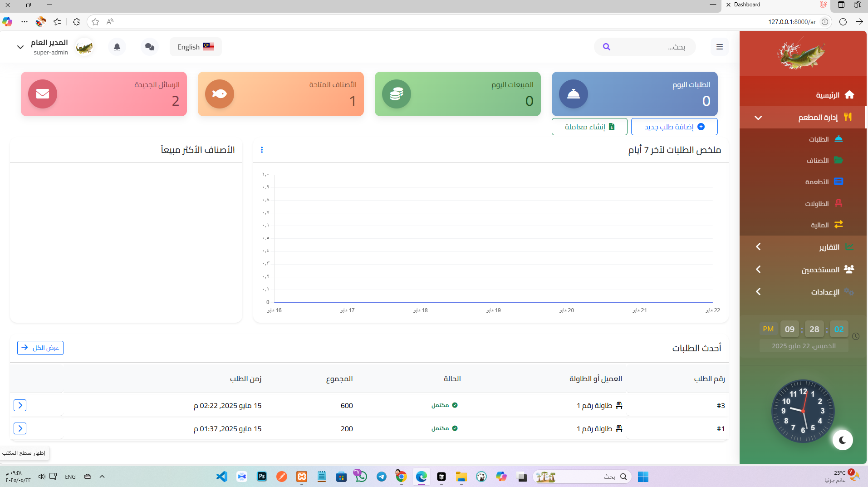Click the إضافة طلب جديد button

[674, 126]
